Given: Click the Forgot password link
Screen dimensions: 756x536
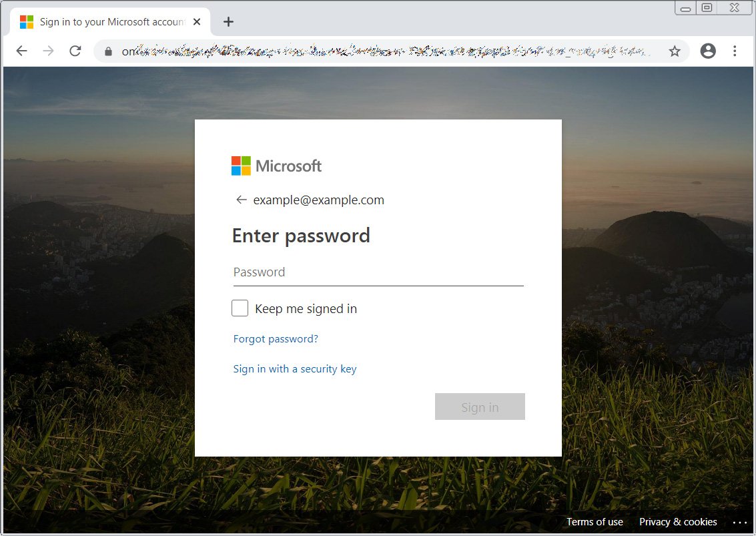Looking at the screenshot, I should click(276, 339).
